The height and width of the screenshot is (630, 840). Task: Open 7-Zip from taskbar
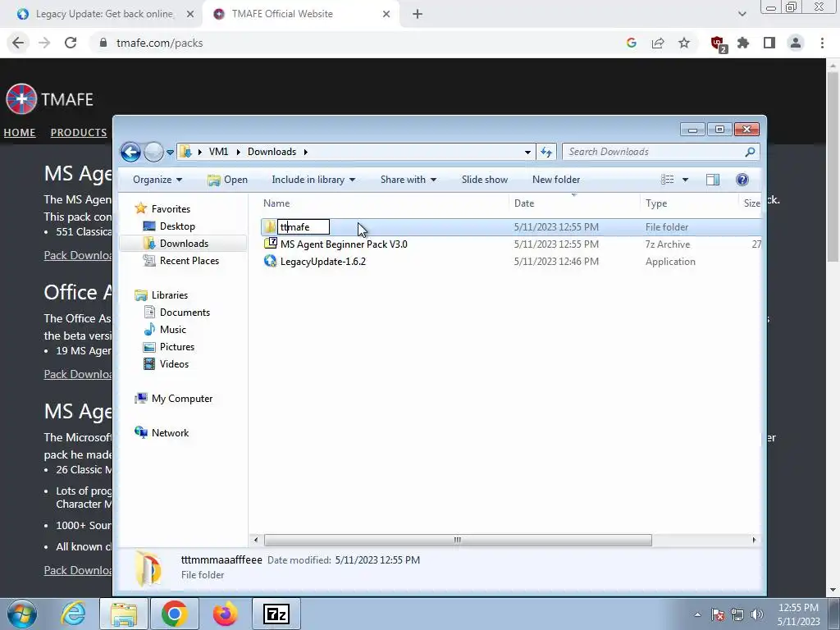click(276, 614)
